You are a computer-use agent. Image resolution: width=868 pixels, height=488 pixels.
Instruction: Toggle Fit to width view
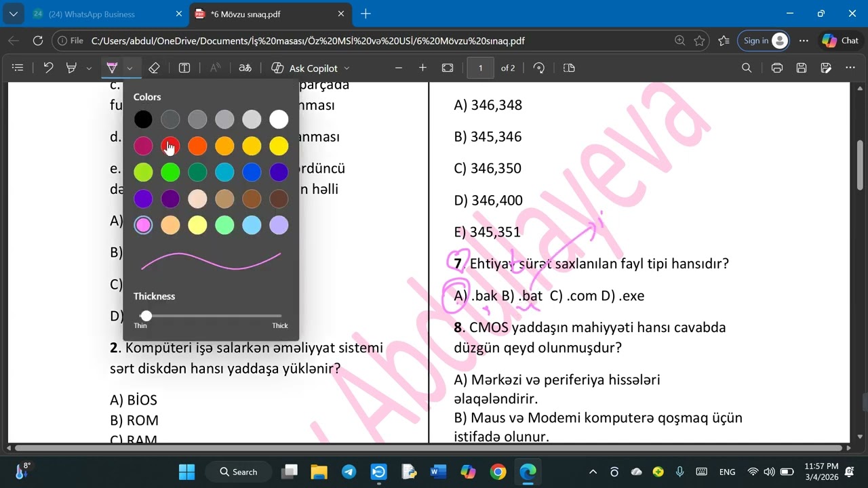(448, 68)
